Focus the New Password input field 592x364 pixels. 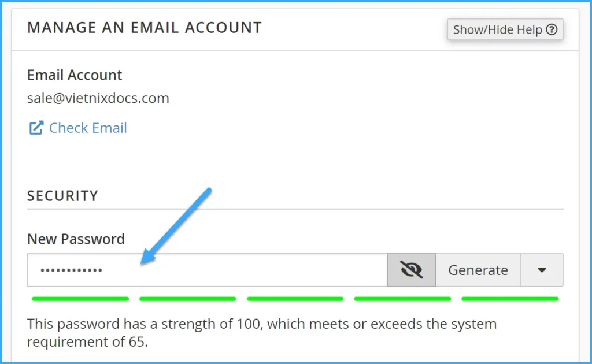pos(231,270)
